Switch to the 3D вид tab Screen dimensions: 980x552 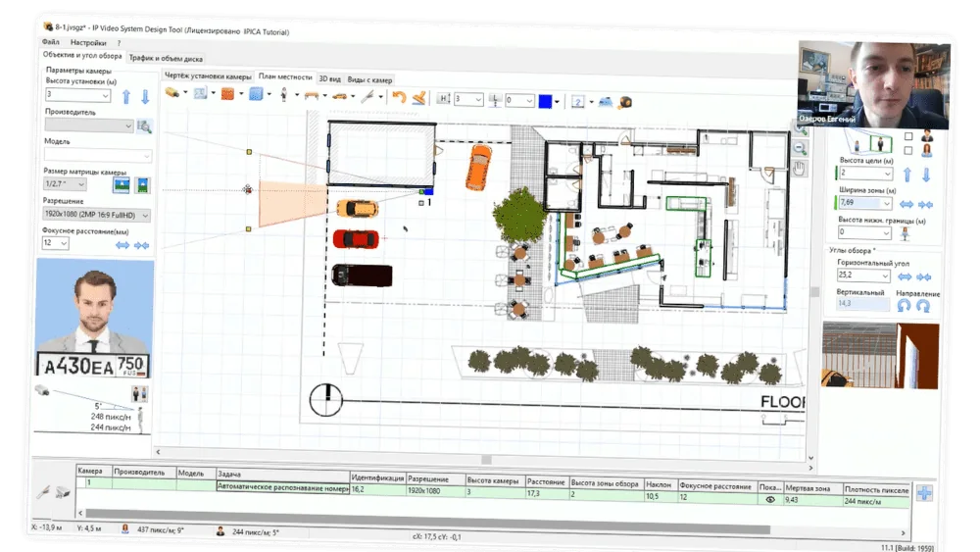pyautogui.click(x=329, y=78)
